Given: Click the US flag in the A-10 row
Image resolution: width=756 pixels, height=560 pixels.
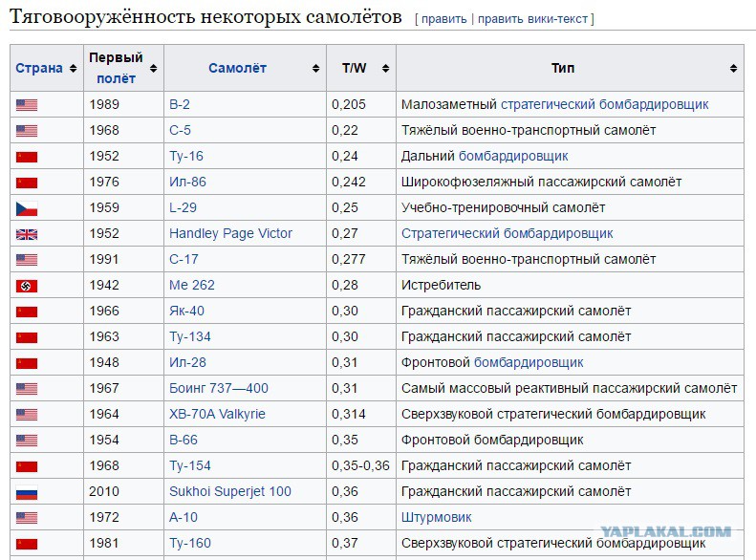Looking at the screenshot, I should point(27,518).
